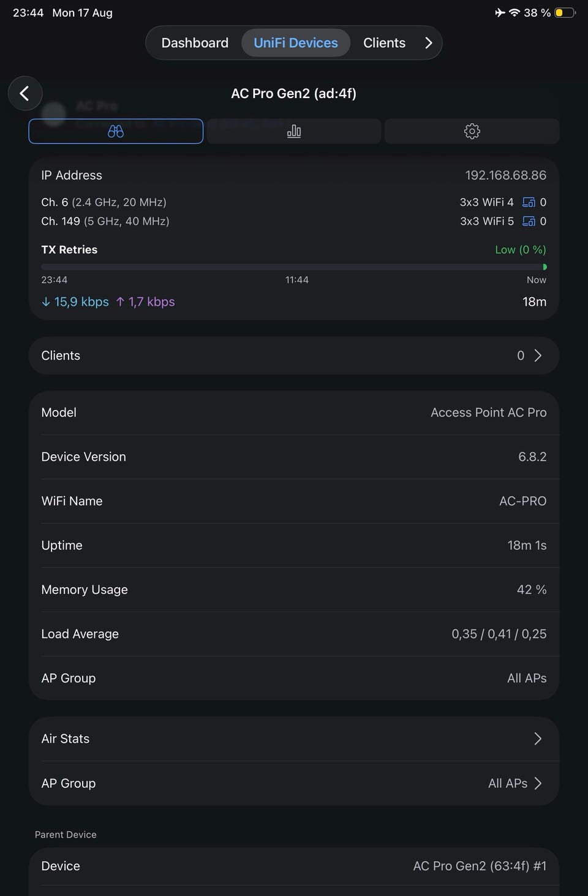Tap the IP Address 192.168.68.86 value

505,175
